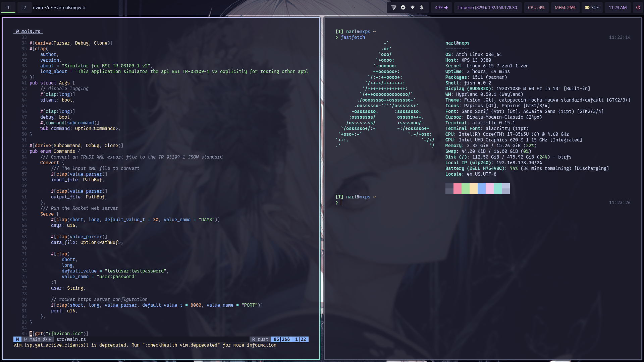Click the power button in the top bar
The height and width of the screenshot is (362, 644).
(x=638, y=7)
